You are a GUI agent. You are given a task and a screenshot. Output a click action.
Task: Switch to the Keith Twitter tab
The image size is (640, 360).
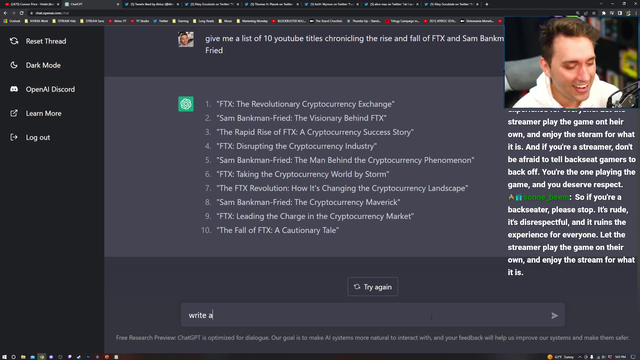click(x=331, y=4)
